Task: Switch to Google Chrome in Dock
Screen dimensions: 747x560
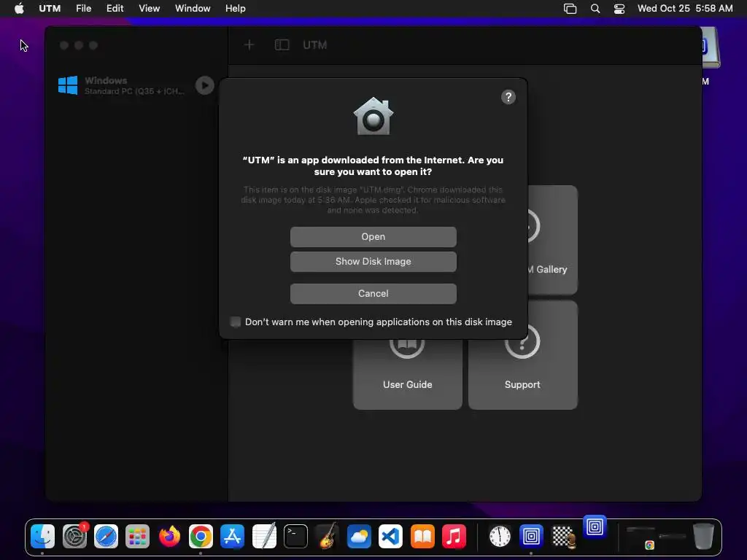Action: (201, 537)
